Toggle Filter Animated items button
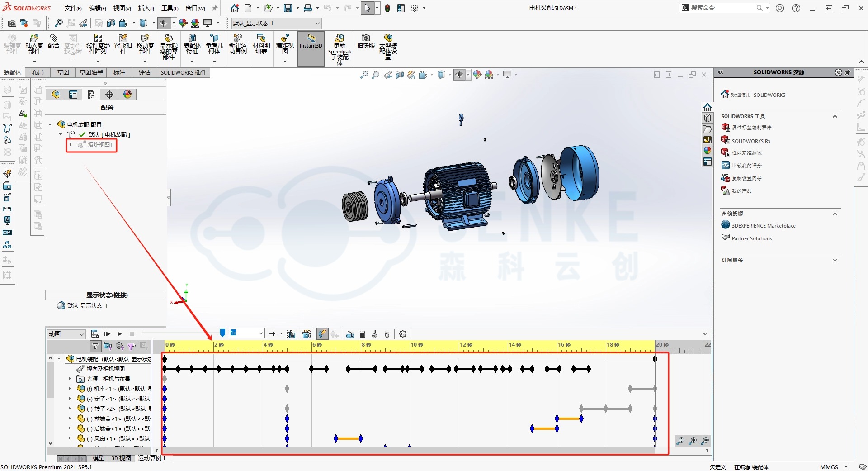Image resolution: width=868 pixels, height=471 pixels. click(108, 346)
